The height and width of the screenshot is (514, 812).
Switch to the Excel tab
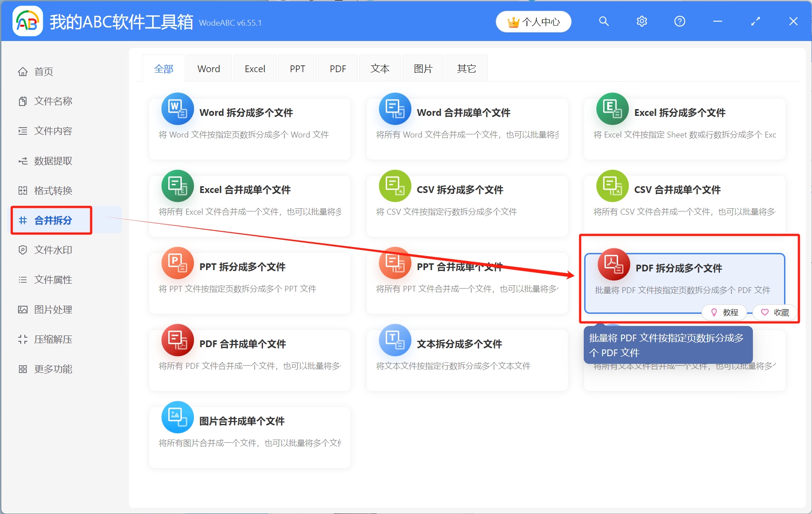254,68
